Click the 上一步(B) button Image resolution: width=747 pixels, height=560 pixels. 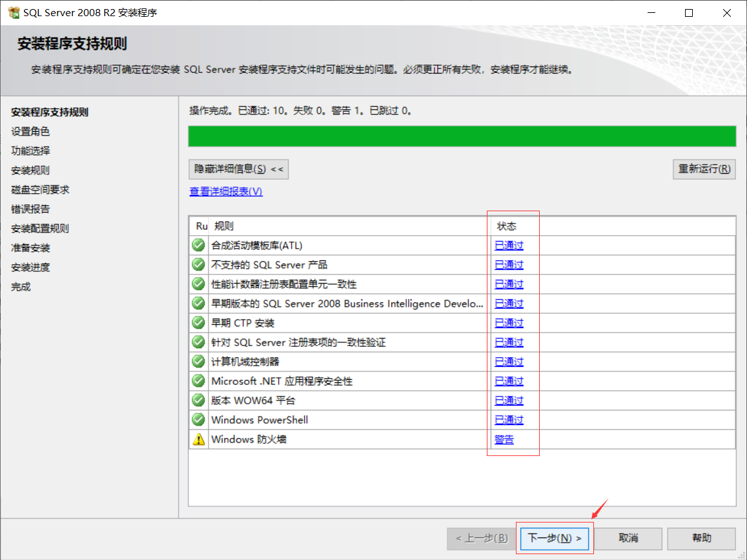[x=482, y=539]
